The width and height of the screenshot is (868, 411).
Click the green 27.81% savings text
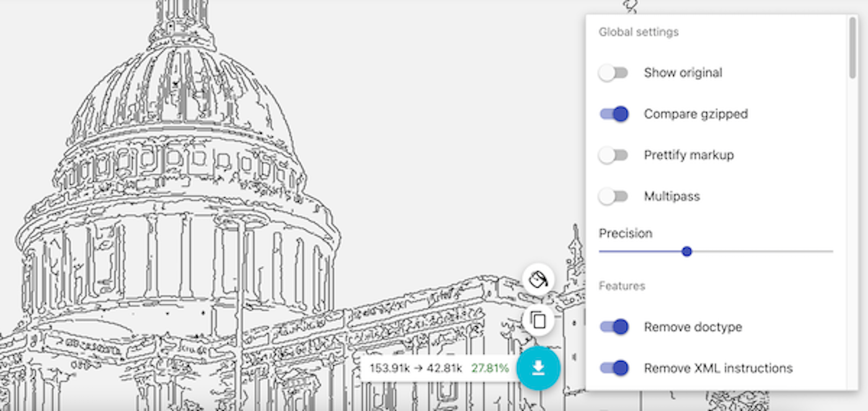[x=490, y=368]
